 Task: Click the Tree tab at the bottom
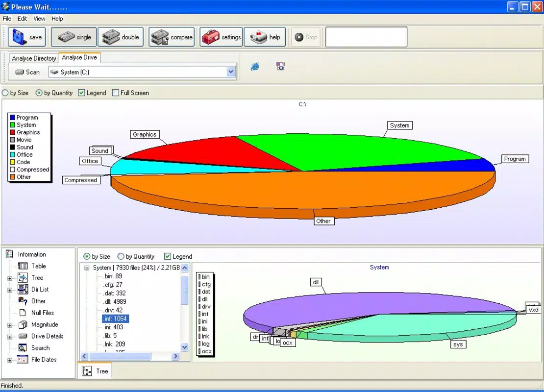point(95,371)
